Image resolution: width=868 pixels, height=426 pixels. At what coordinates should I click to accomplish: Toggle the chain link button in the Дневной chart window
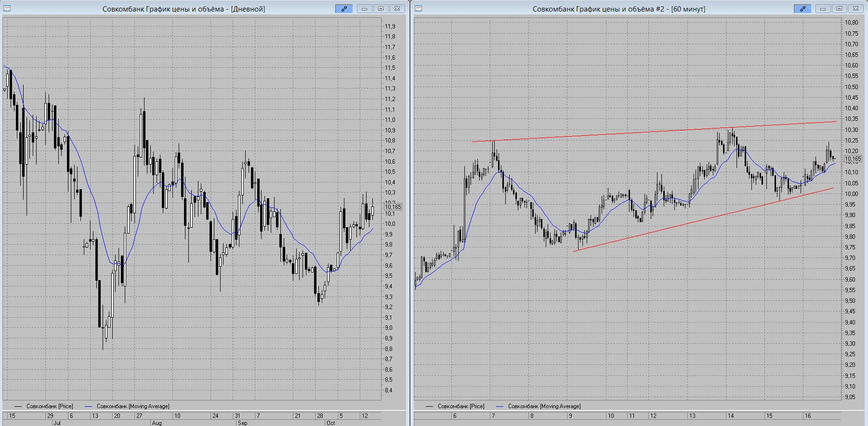(344, 9)
